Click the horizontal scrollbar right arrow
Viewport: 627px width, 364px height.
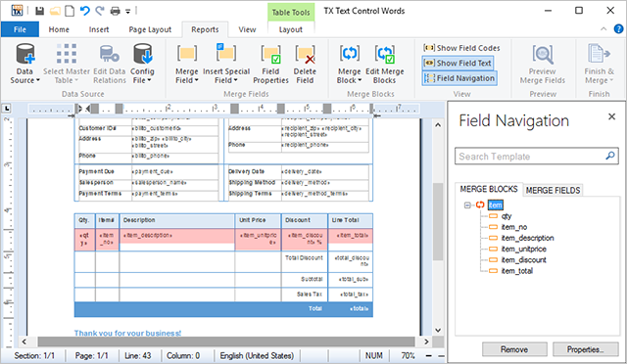point(426,342)
